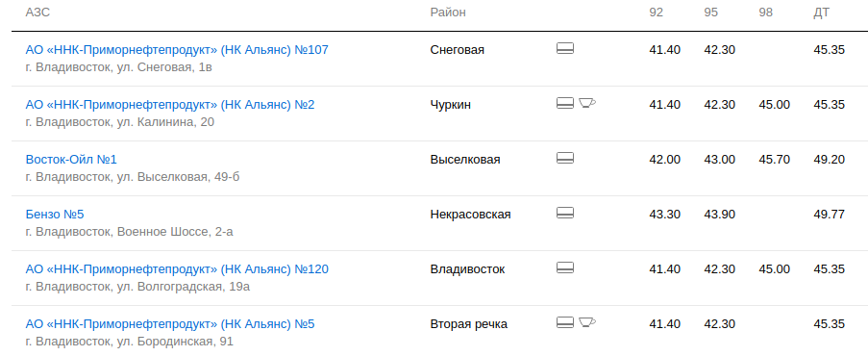Click card payment icon in Вторая речка row
868x356 pixels.
pyautogui.click(x=564, y=322)
